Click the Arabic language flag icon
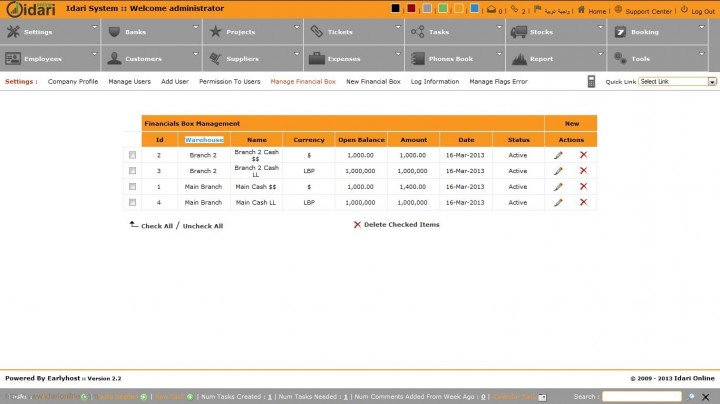 click(537, 9)
